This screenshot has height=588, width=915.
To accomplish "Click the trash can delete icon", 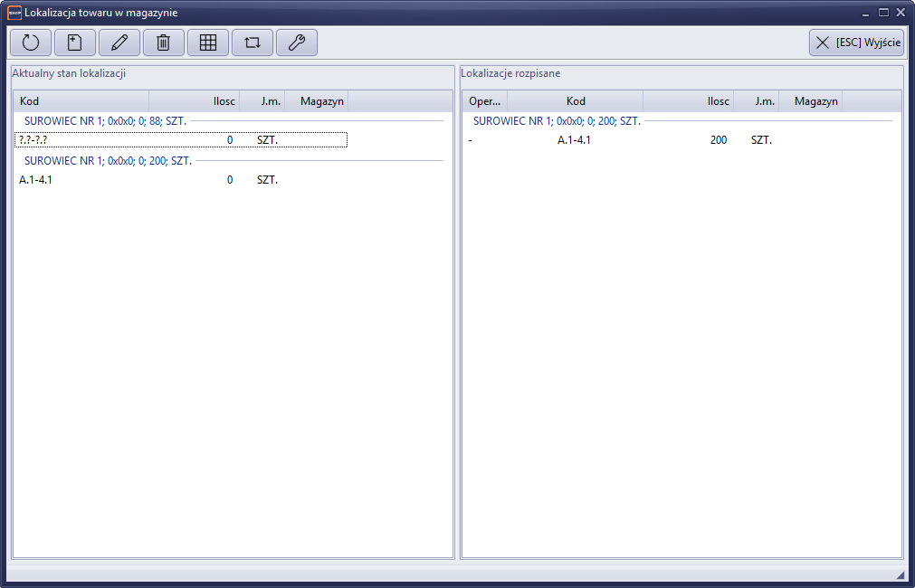I will click(x=164, y=43).
